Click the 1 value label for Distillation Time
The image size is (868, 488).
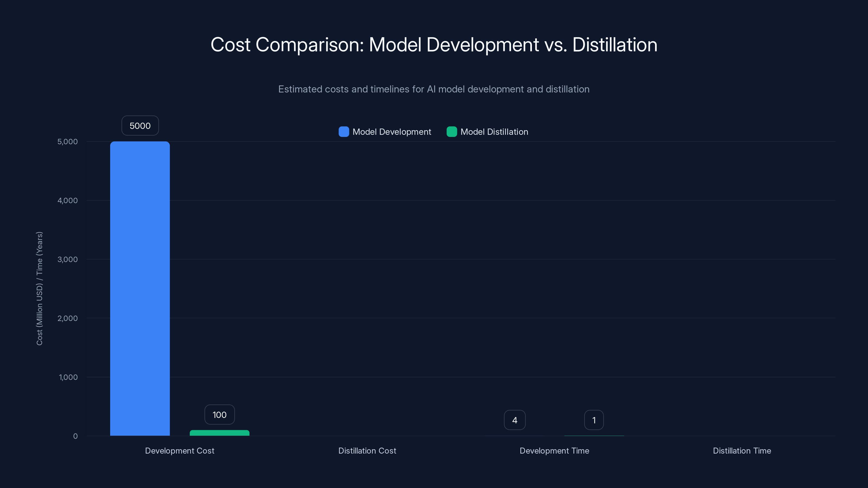coord(594,420)
